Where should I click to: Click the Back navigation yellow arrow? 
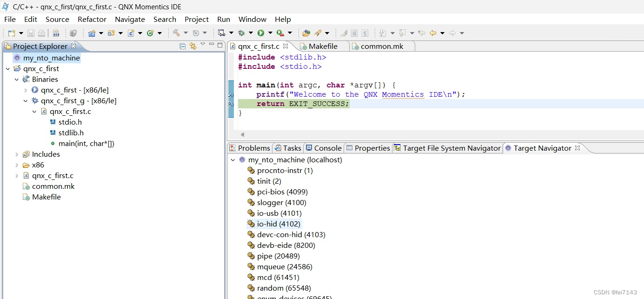(x=433, y=33)
